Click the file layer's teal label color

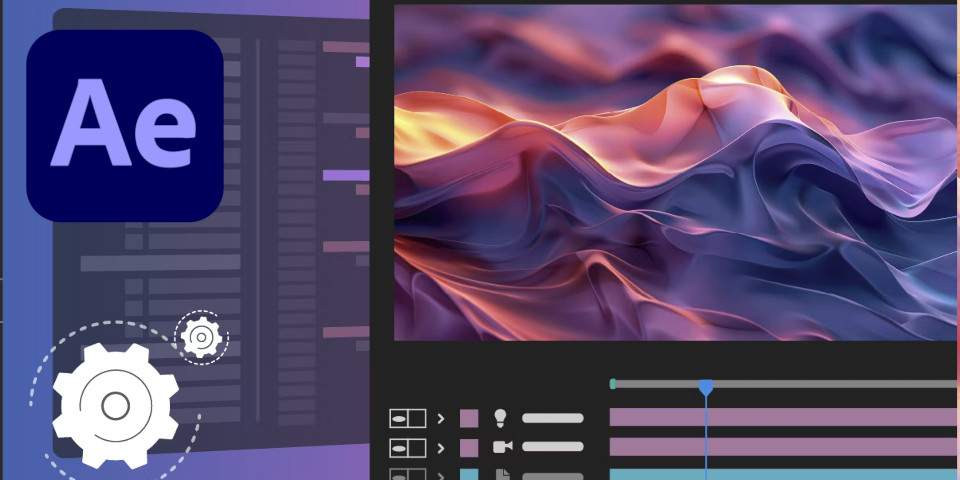click(x=469, y=474)
